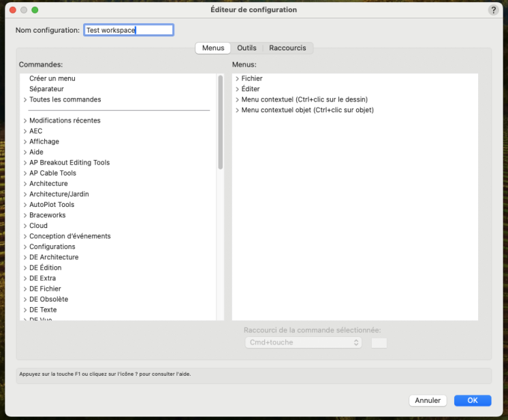Click the Nom configuration text field
The width and height of the screenshot is (508, 420).
tap(128, 30)
